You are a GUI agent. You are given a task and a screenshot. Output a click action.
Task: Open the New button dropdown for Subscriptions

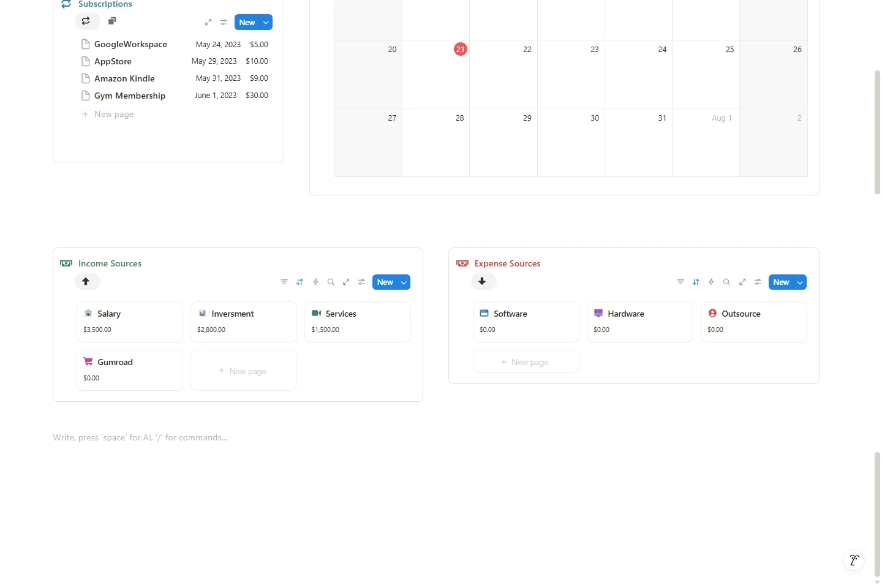(x=265, y=22)
